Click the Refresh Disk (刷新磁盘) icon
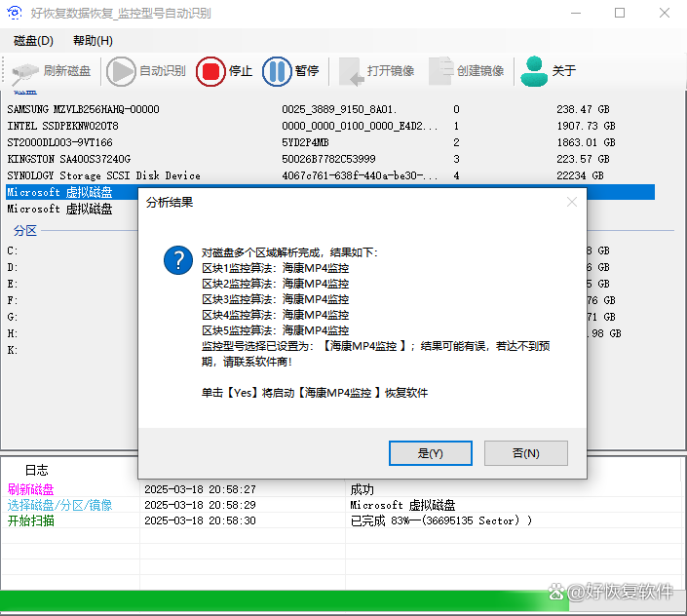 (x=25, y=71)
